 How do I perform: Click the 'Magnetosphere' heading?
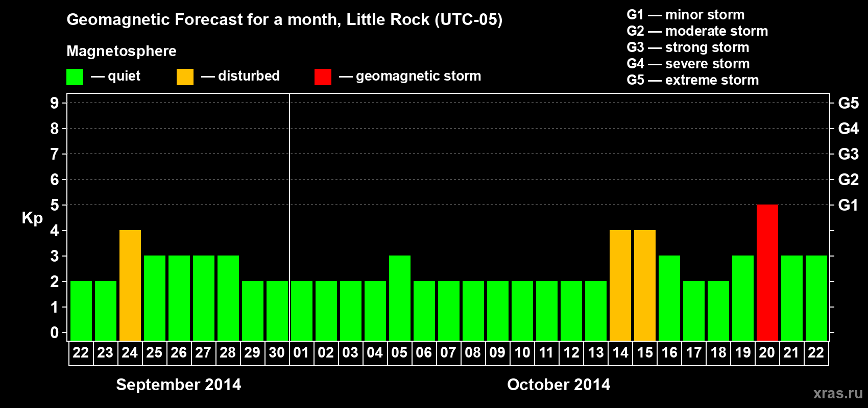point(122,51)
